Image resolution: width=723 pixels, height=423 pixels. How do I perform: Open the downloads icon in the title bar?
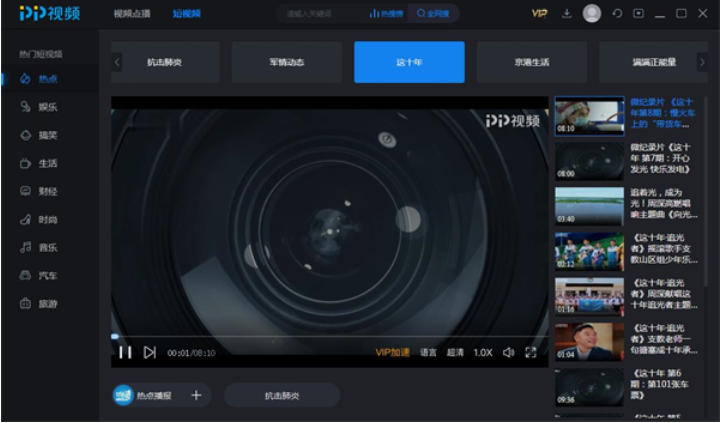(x=567, y=13)
